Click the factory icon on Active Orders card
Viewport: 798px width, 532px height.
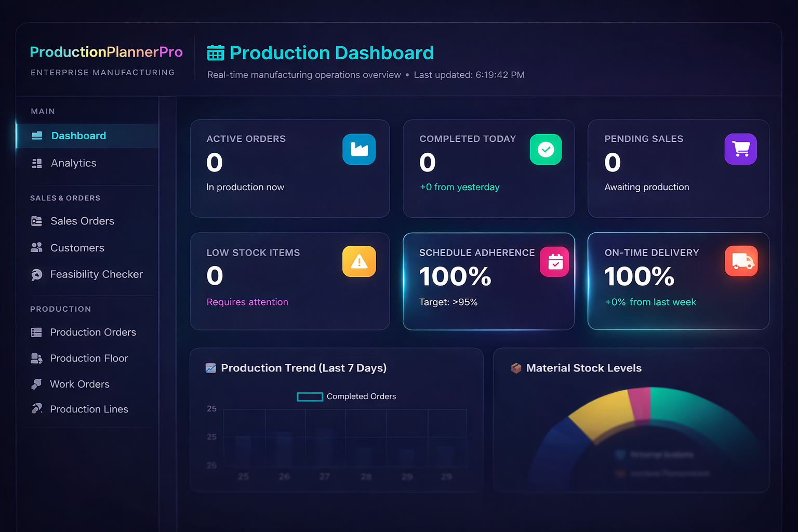point(359,149)
